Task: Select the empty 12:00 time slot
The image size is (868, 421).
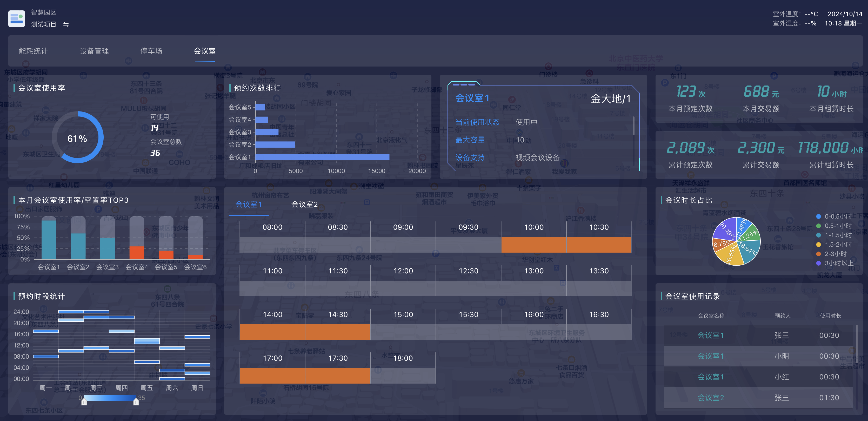Action: tap(403, 288)
